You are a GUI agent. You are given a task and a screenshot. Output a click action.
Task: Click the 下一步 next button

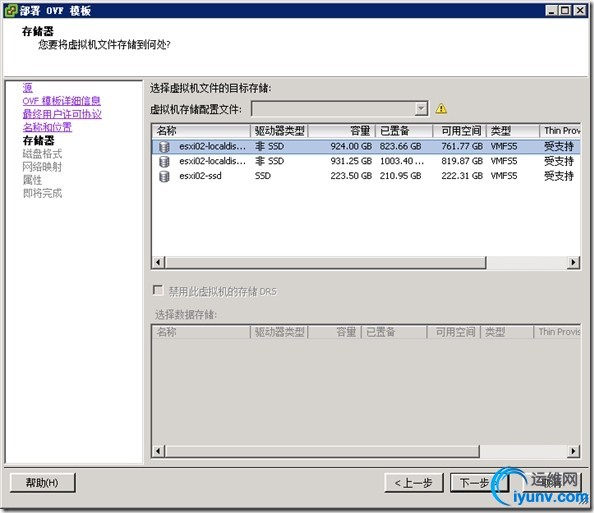click(x=479, y=483)
